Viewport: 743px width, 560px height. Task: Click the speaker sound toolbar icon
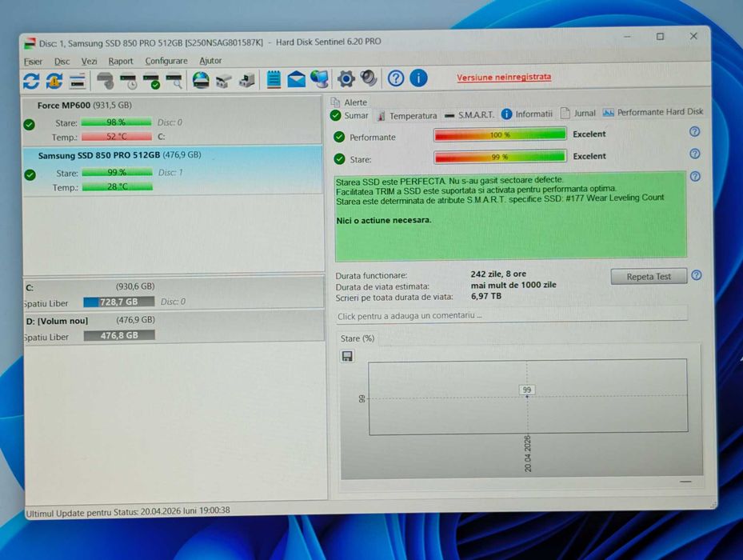click(369, 78)
